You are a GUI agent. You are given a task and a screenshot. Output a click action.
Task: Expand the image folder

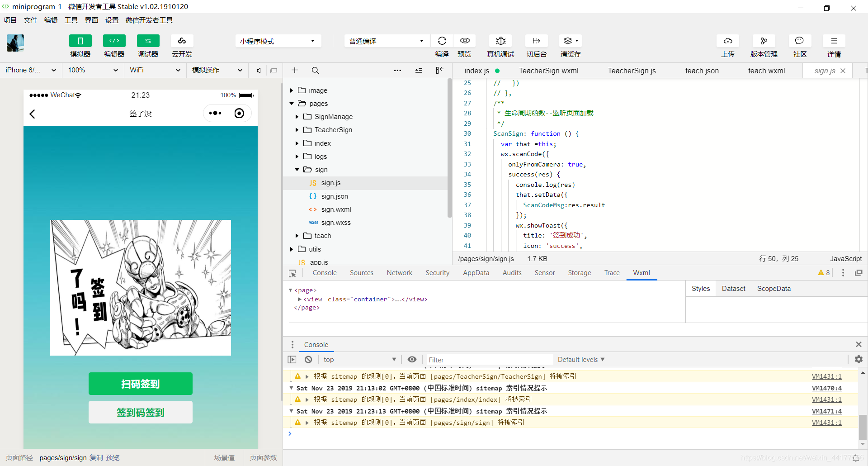click(x=292, y=90)
